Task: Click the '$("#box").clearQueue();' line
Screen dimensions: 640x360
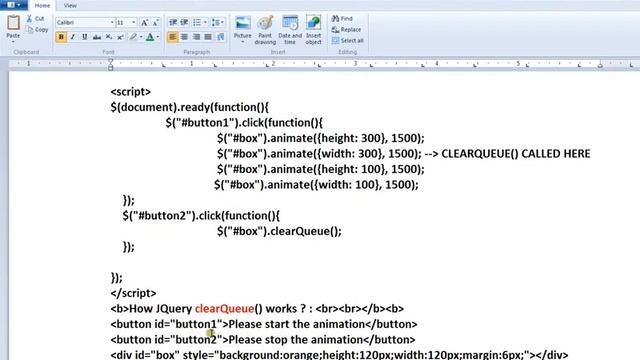Action: tap(279, 231)
